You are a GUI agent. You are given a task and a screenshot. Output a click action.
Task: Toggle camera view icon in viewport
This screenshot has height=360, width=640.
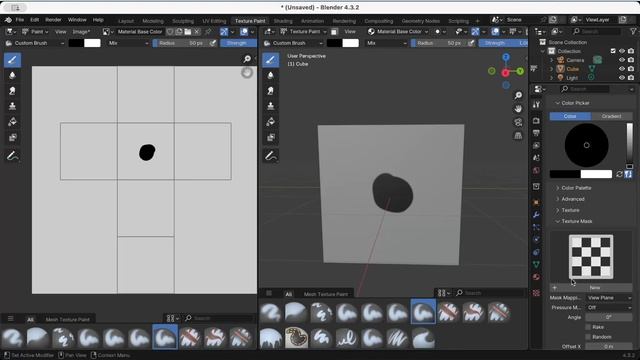click(x=518, y=122)
